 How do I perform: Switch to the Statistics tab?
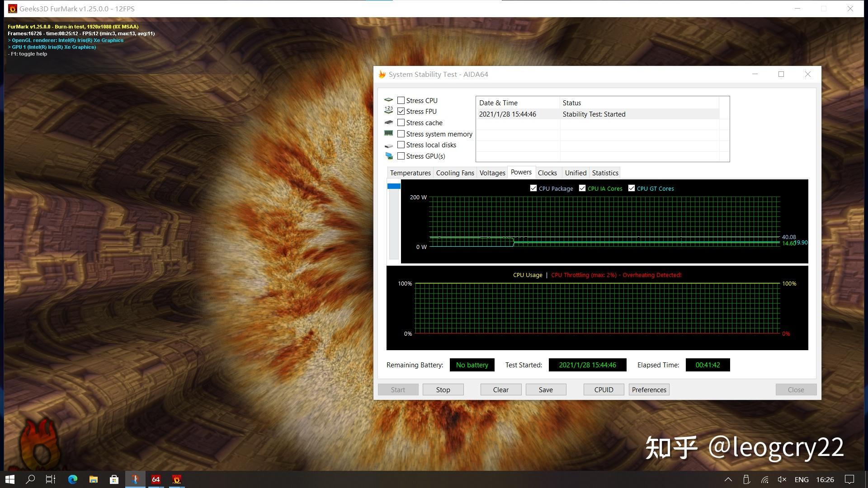click(605, 173)
